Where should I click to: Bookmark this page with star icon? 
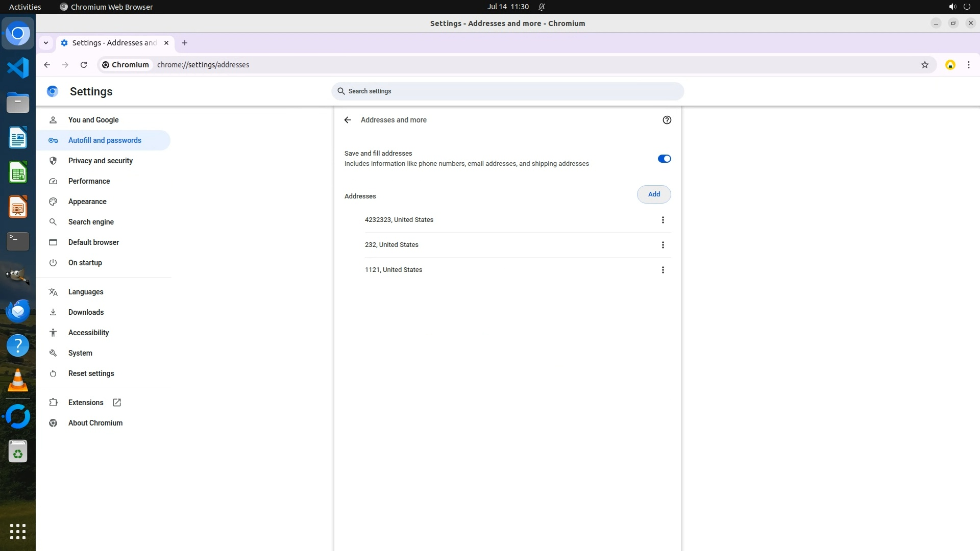[924, 65]
